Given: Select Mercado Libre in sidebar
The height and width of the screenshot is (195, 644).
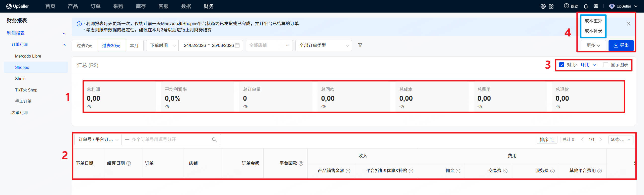Looking at the screenshot, I should click(28, 56).
